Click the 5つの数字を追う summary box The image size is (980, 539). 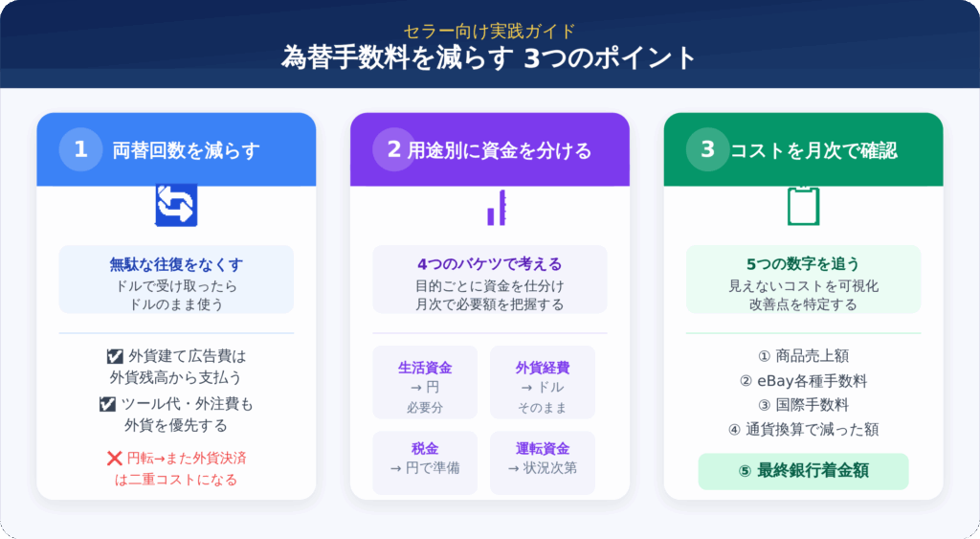coord(803,279)
